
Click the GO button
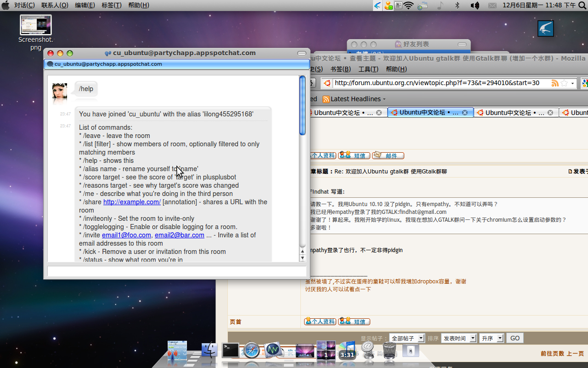(515, 338)
